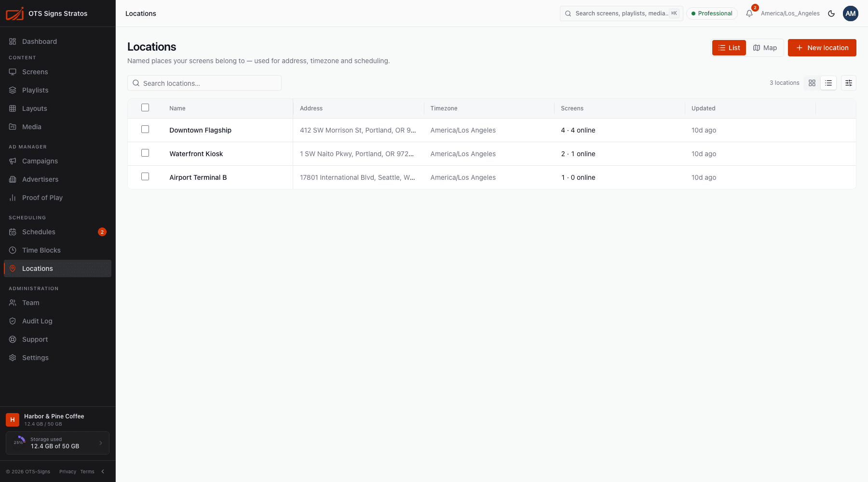Image resolution: width=868 pixels, height=482 pixels.
Task: Open notifications bell icon
Action: [x=749, y=13]
